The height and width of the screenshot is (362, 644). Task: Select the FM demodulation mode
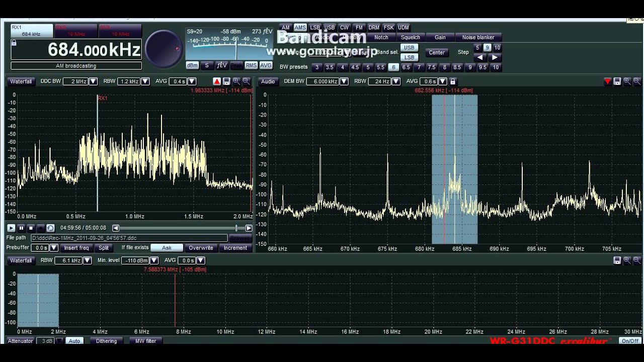(x=359, y=28)
